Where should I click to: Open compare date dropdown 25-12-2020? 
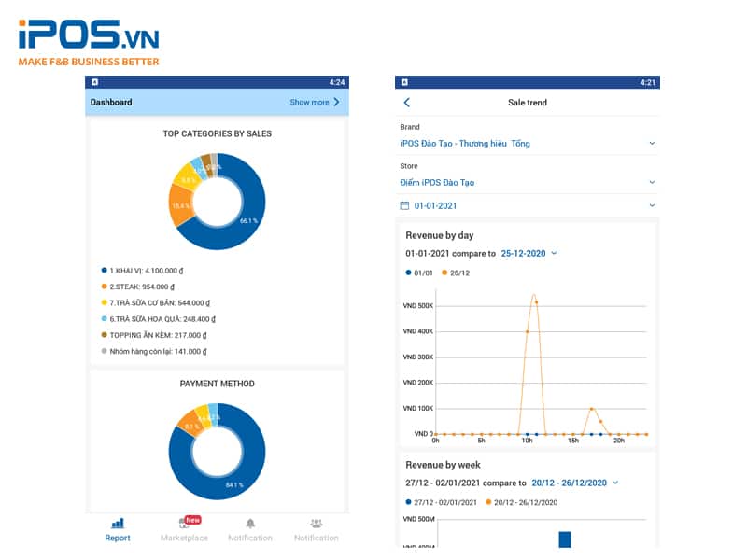pyautogui.click(x=529, y=253)
